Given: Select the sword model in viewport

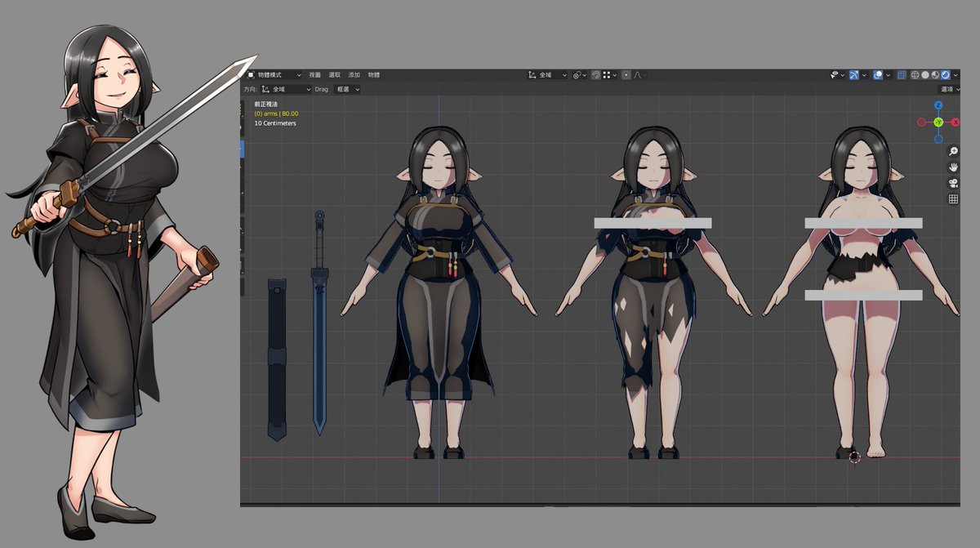Looking at the screenshot, I should point(319,323).
